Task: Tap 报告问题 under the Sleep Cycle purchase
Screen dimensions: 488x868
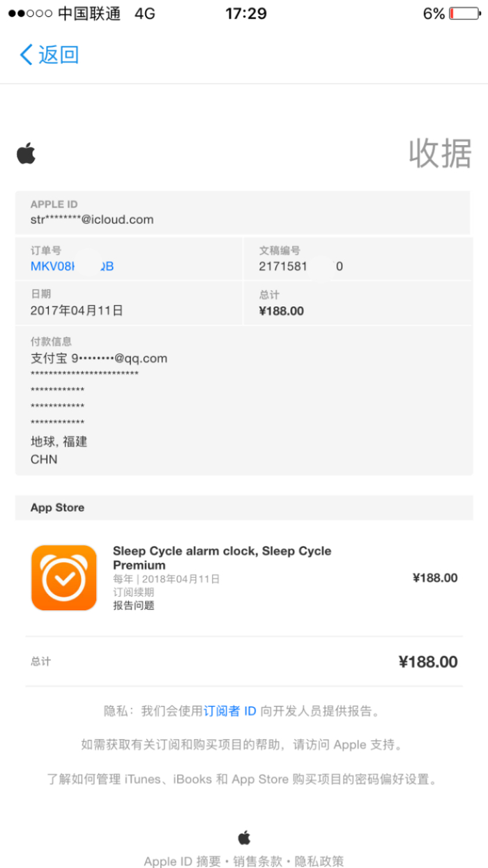Action: [134, 605]
